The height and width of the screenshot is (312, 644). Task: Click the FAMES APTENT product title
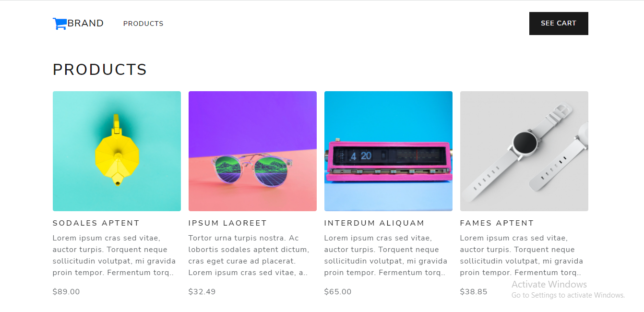[x=497, y=223]
